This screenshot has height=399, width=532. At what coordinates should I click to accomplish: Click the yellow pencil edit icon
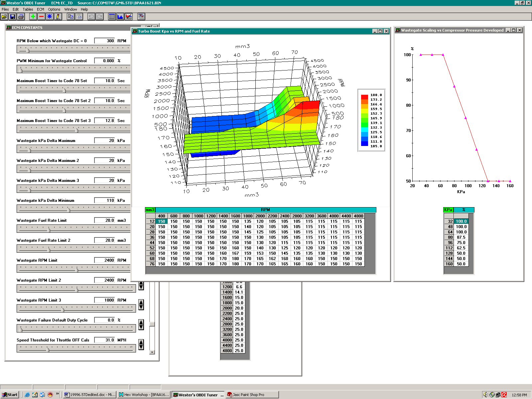click(x=58, y=16)
